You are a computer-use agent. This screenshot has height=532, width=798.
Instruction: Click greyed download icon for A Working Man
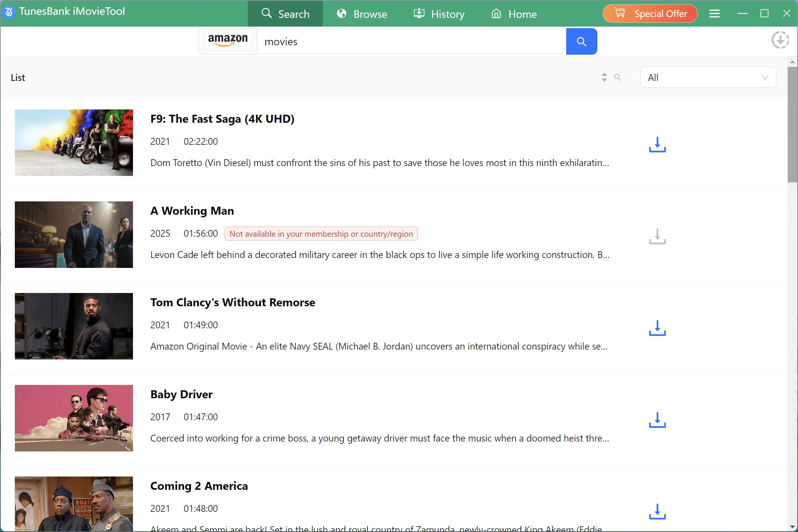coord(657,236)
